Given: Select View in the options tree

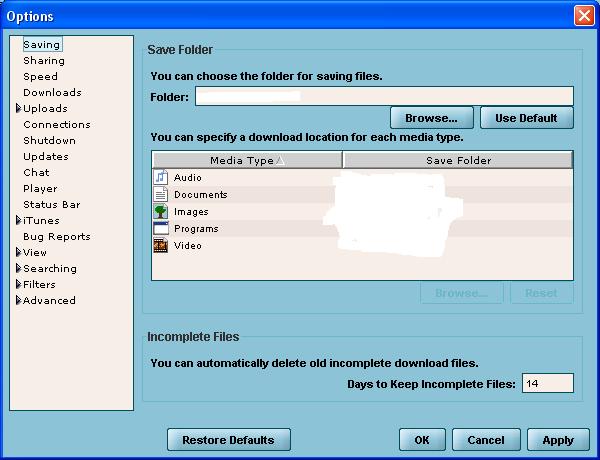Looking at the screenshot, I should (35, 253).
